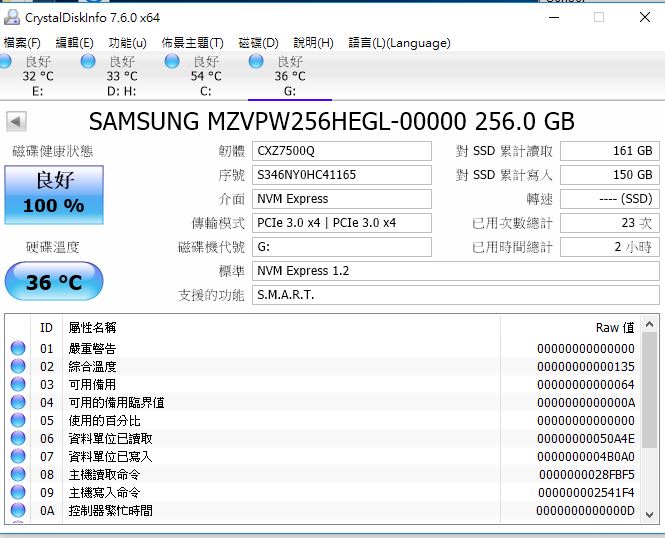665x538 pixels.
Task: Click the status orb for attribute 07 資料單位已寫入
Action: pos(18,456)
